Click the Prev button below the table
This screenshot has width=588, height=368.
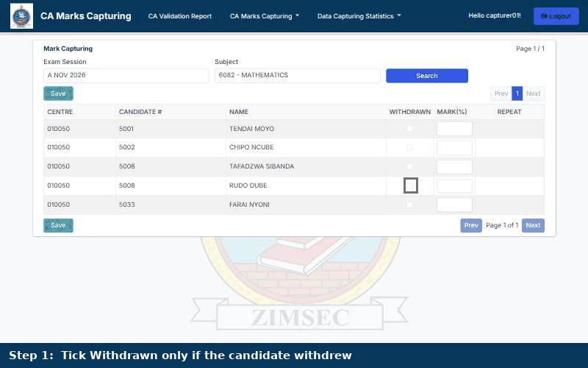(x=471, y=225)
